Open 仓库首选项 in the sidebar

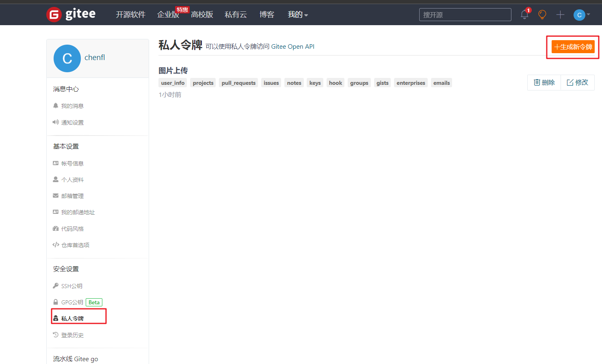click(75, 245)
